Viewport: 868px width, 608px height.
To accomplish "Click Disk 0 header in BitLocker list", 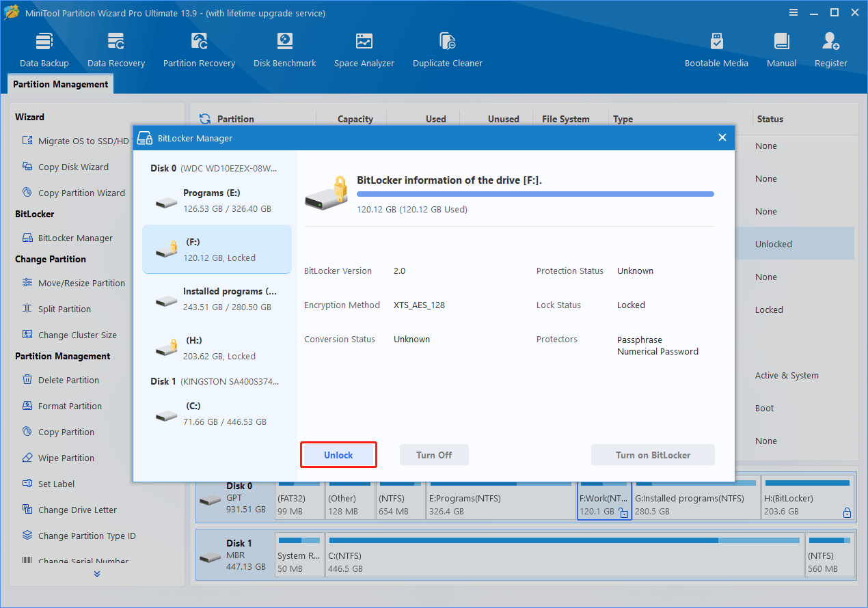I will [x=215, y=168].
